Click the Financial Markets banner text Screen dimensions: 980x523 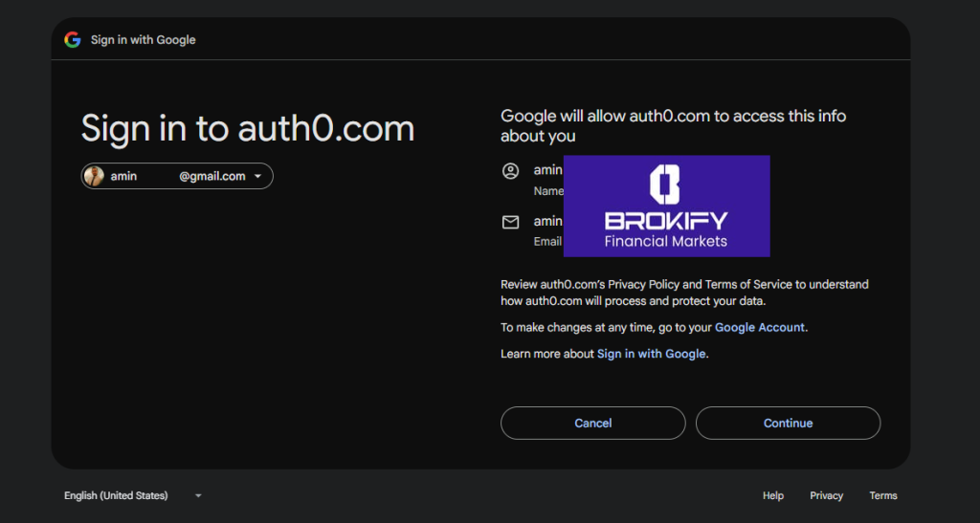tap(665, 241)
